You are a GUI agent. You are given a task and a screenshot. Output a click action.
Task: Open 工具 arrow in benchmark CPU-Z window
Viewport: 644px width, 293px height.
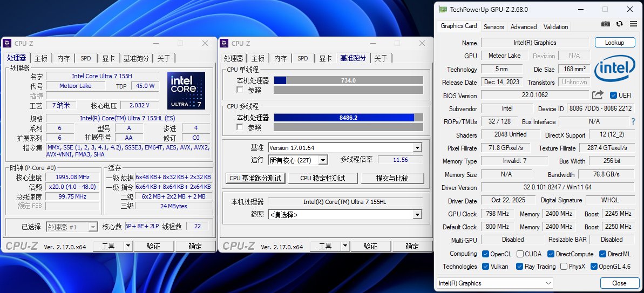coord(345,246)
